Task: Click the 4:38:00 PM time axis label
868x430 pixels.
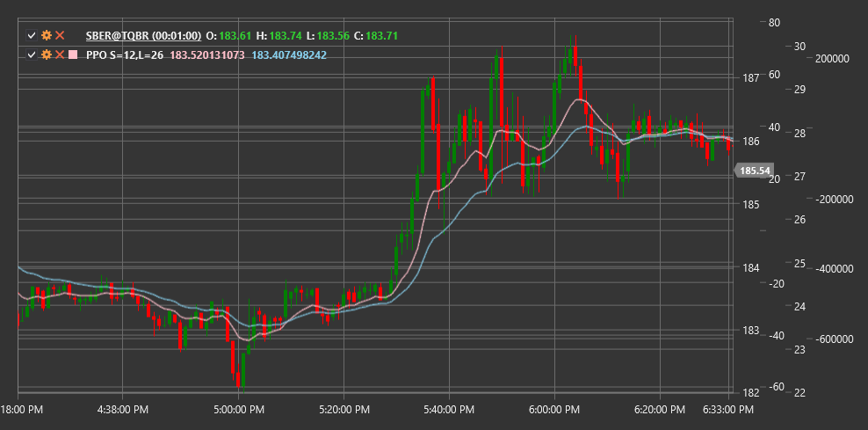Action: point(122,410)
